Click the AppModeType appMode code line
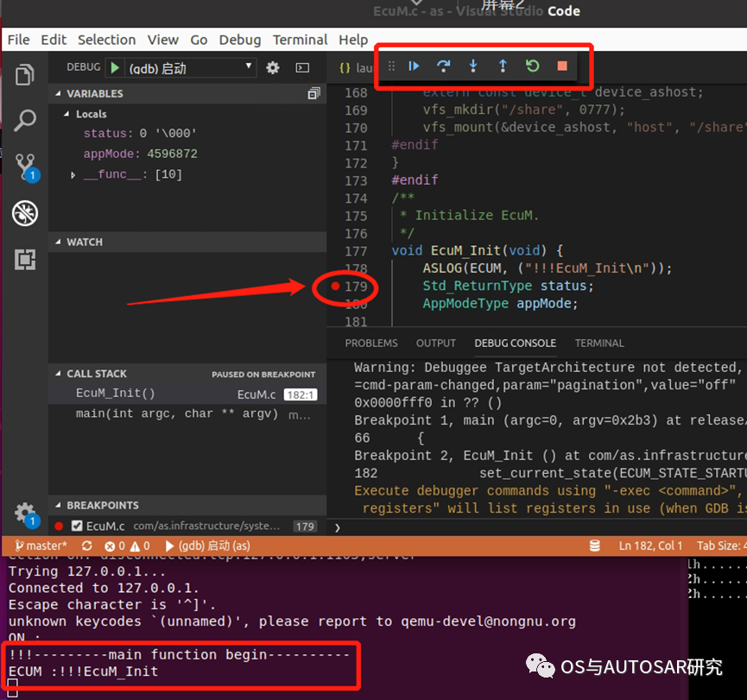 [x=500, y=303]
